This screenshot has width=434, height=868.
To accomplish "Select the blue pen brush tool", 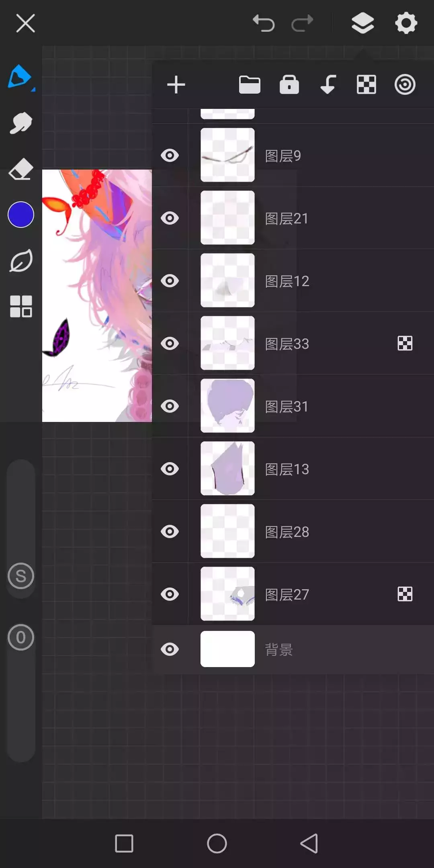I will (x=20, y=77).
